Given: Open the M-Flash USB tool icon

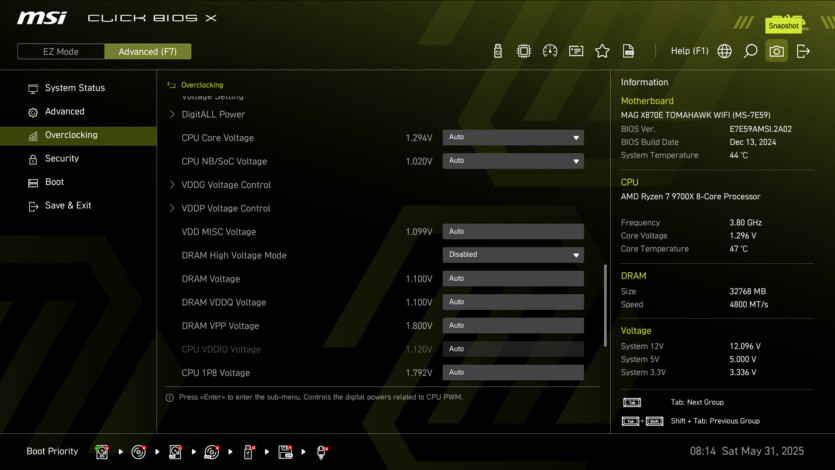Looking at the screenshot, I should pos(497,51).
